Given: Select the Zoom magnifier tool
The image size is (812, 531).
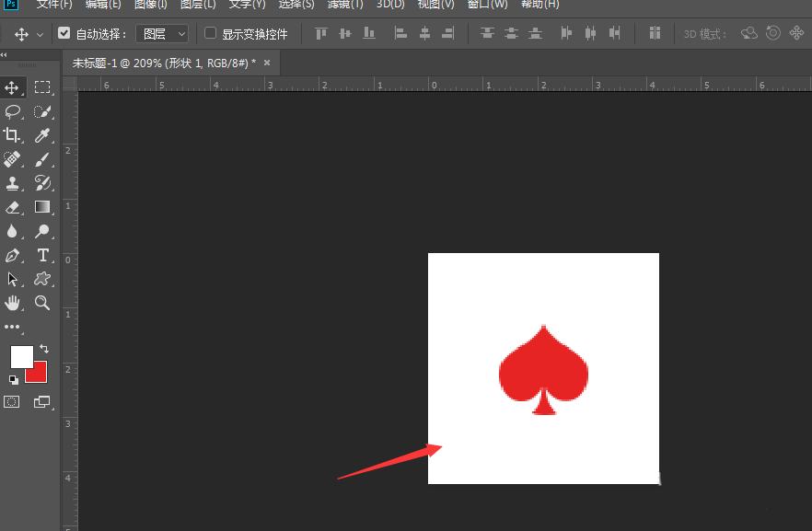Looking at the screenshot, I should point(42,303).
